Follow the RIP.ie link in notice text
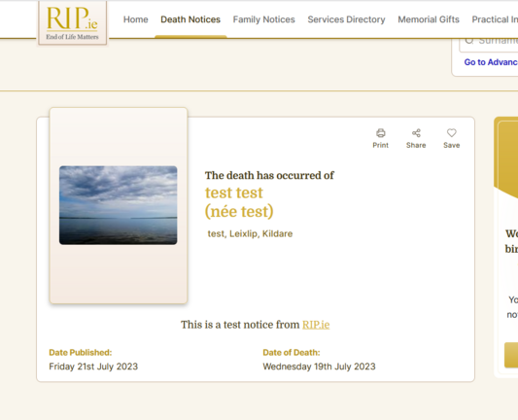The width and height of the screenshot is (518, 420). [316, 325]
